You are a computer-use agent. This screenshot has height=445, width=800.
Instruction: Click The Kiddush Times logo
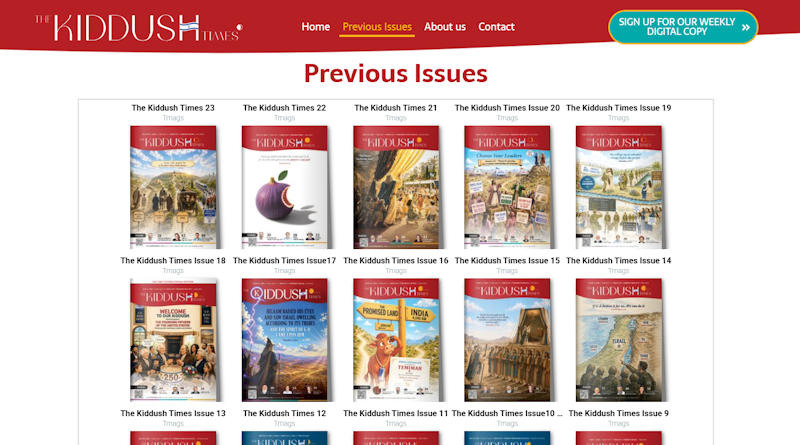coord(139,28)
